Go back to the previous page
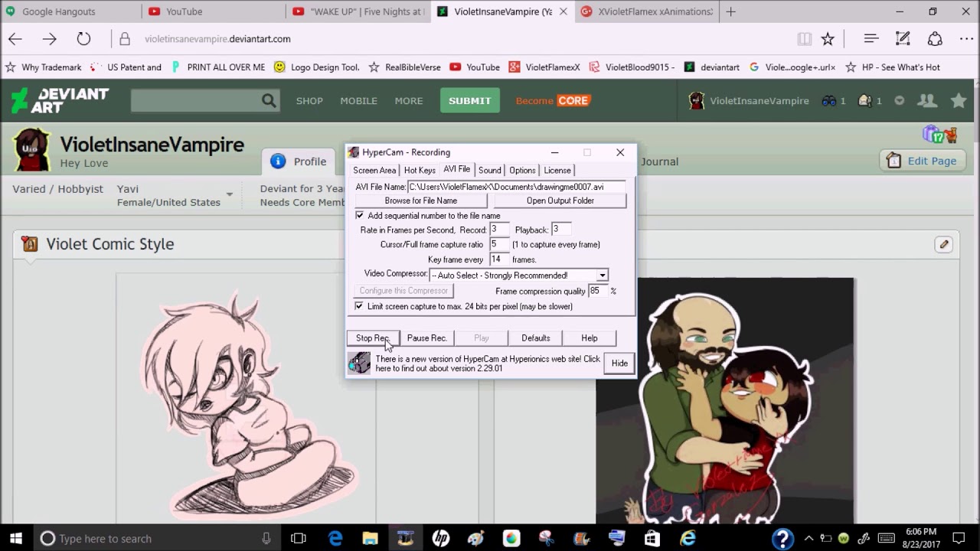This screenshot has width=980, height=551. coord(15,39)
